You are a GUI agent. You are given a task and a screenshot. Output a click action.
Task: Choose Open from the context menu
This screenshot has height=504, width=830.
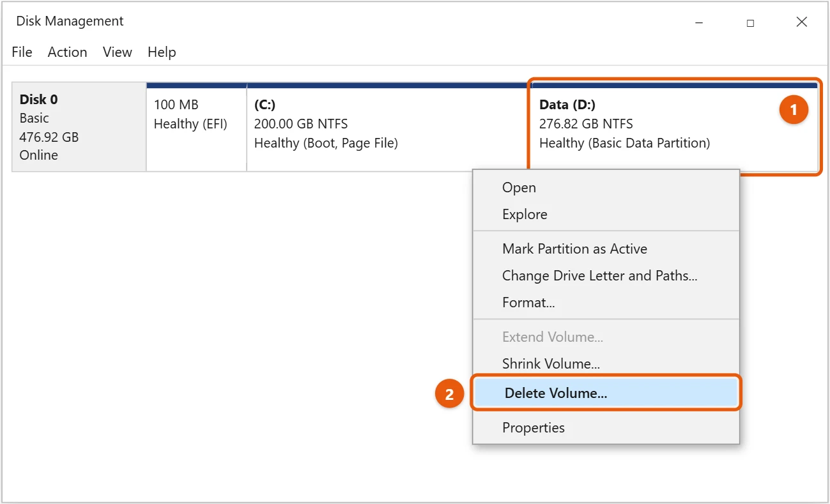coord(606,188)
